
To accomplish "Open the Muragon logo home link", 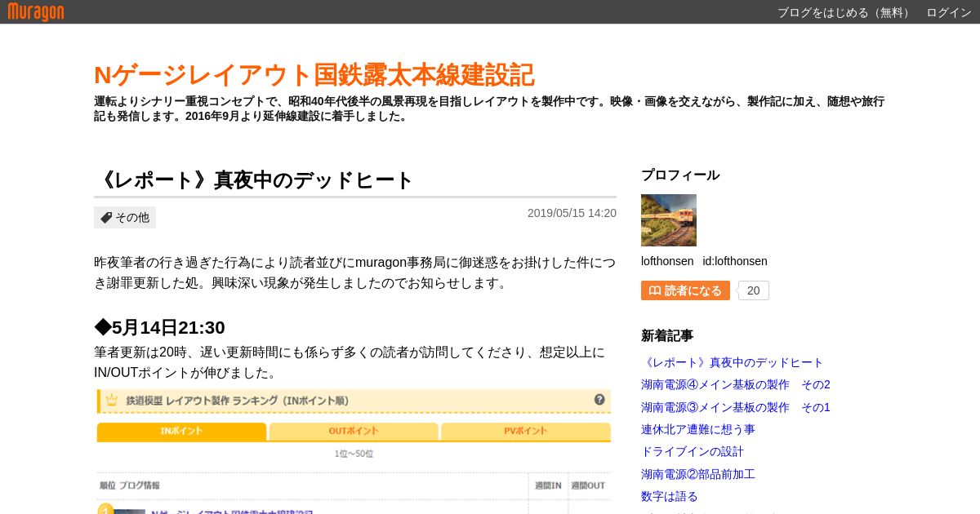I will coord(36,11).
